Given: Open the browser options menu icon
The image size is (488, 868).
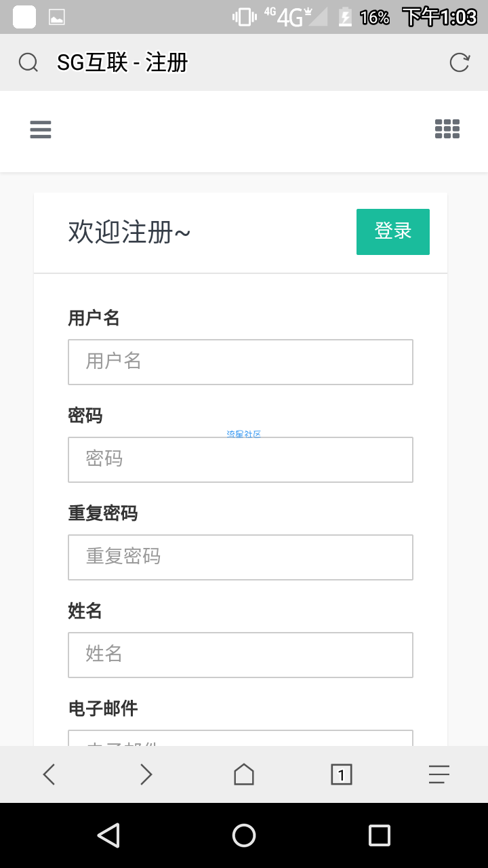Looking at the screenshot, I should click(439, 774).
